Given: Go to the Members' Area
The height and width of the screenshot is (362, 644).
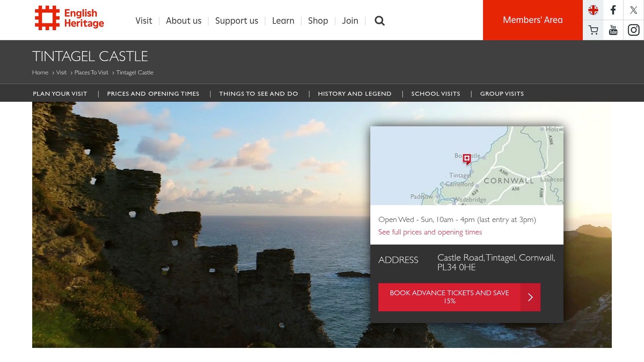Looking at the screenshot, I should 533,20.
